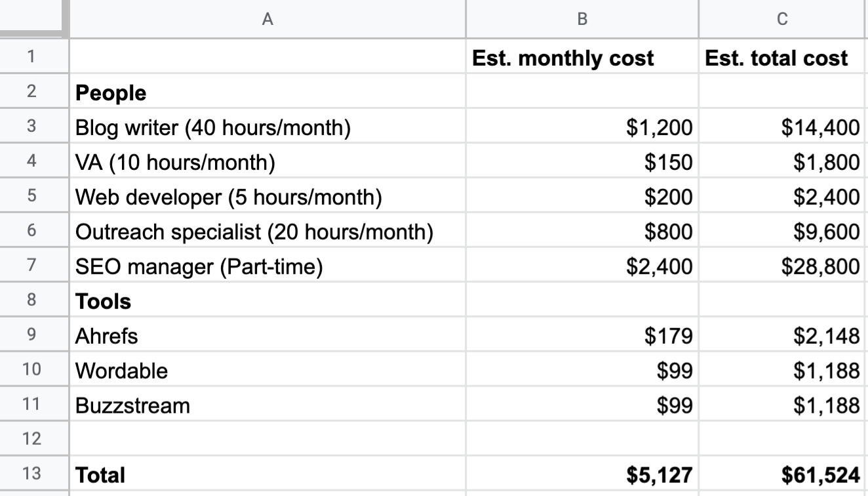This screenshot has height=496, width=868.
Task: Select row 13 header
Action: click(33, 474)
